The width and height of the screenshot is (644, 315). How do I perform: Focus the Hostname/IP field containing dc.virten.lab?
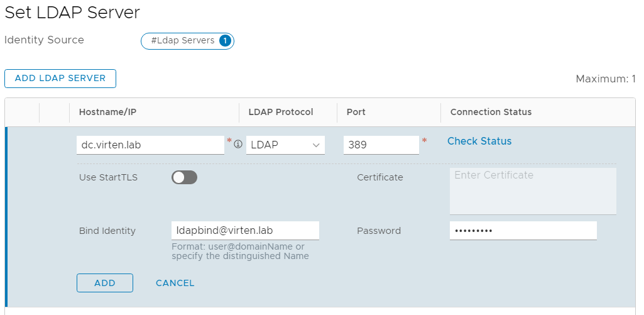(x=151, y=145)
